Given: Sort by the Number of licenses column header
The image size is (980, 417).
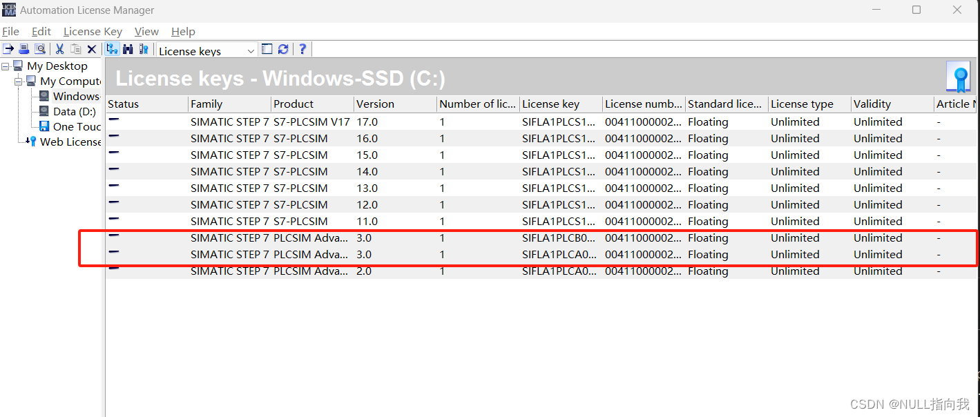Looking at the screenshot, I should pyautogui.click(x=478, y=104).
